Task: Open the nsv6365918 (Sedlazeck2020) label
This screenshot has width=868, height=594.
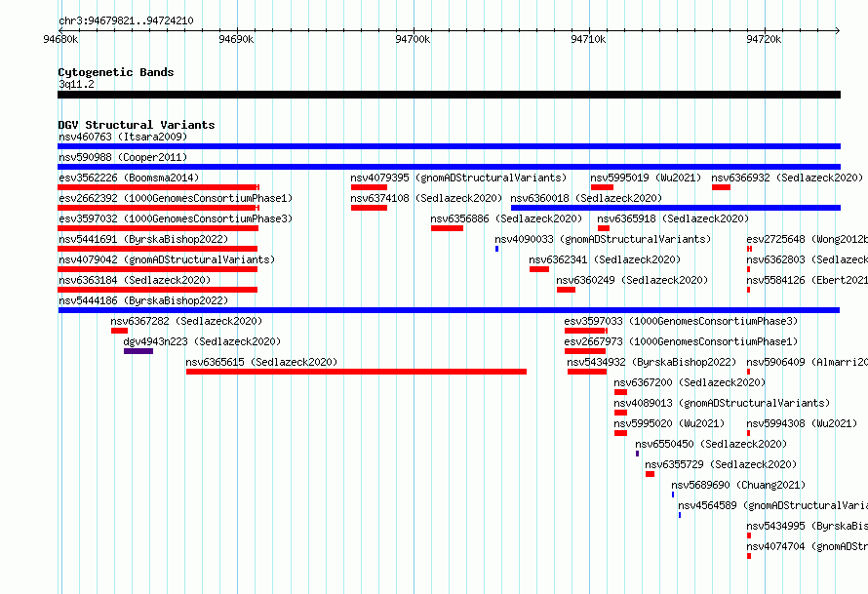Action: tap(673, 218)
